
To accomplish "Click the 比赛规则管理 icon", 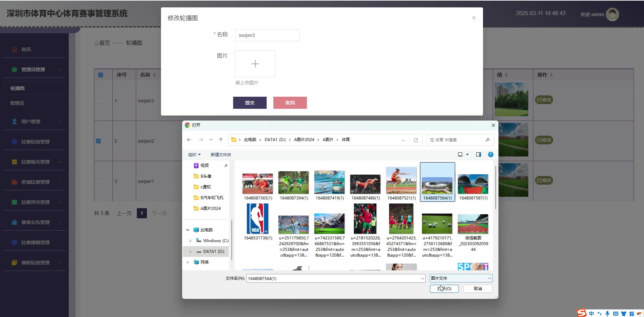I will click(x=14, y=242).
